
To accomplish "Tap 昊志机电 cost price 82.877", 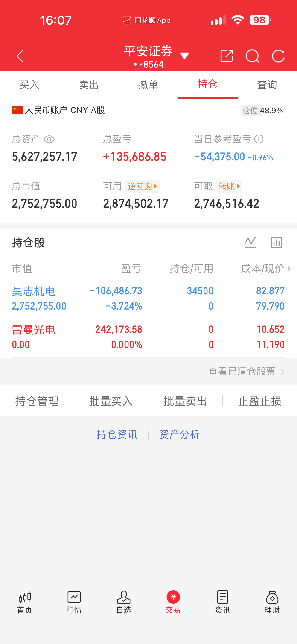I will tap(270, 291).
